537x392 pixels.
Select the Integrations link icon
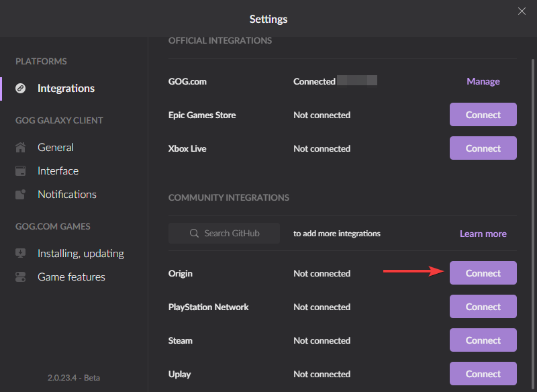[x=20, y=88]
